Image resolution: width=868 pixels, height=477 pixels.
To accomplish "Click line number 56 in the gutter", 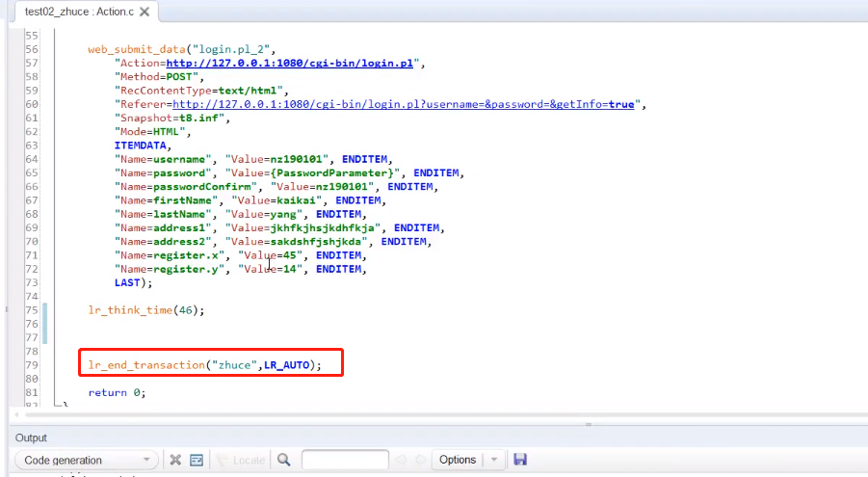I will coord(32,49).
